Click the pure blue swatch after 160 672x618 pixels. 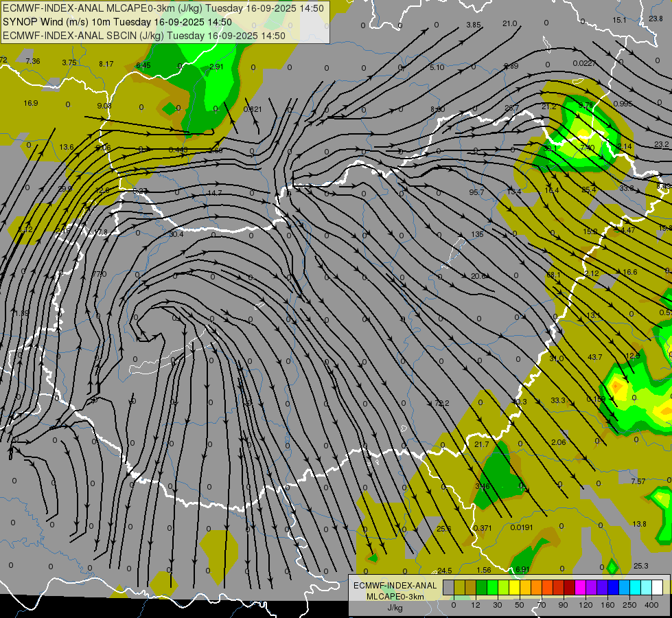[x=613, y=587]
